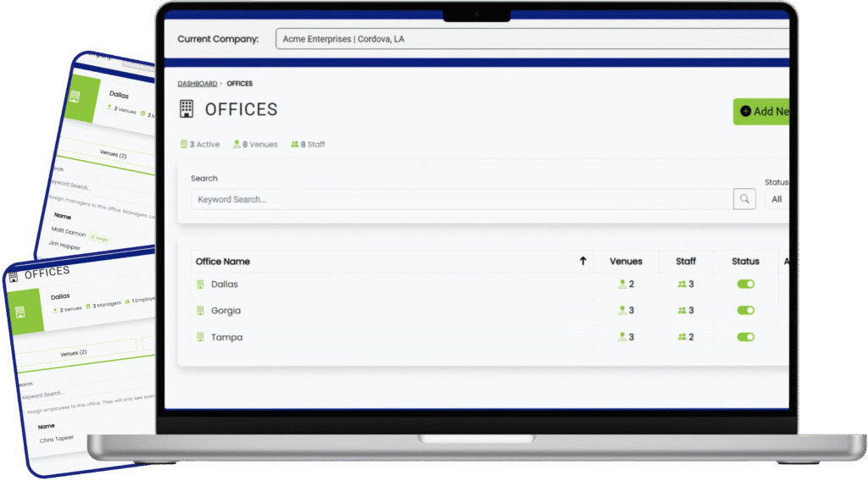The height and width of the screenshot is (481, 868).
Task: Click the 3 Active summary text
Action: tap(204, 144)
